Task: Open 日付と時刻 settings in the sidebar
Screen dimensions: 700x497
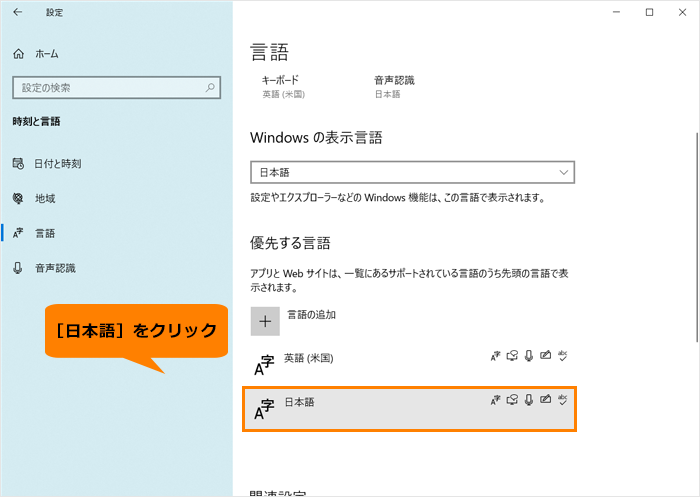Action: (x=58, y=163)
